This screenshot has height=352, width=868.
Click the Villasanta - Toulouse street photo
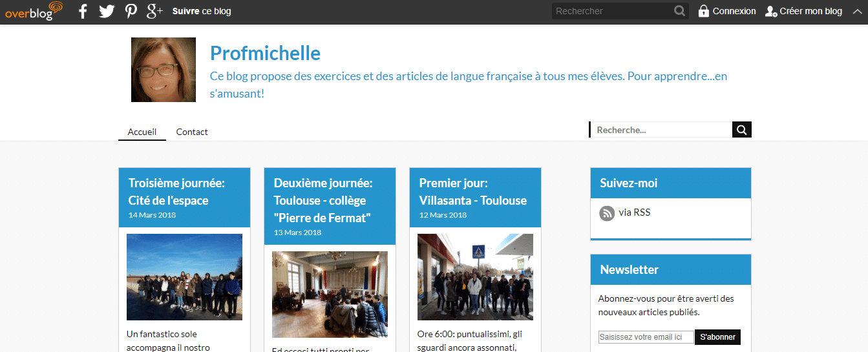coord(475,277)
